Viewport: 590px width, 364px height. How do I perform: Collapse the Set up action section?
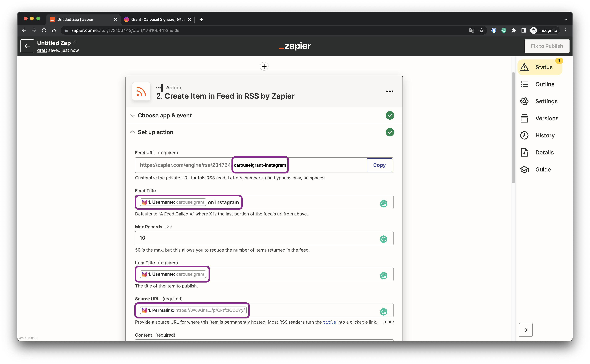[x=133, y=132]
